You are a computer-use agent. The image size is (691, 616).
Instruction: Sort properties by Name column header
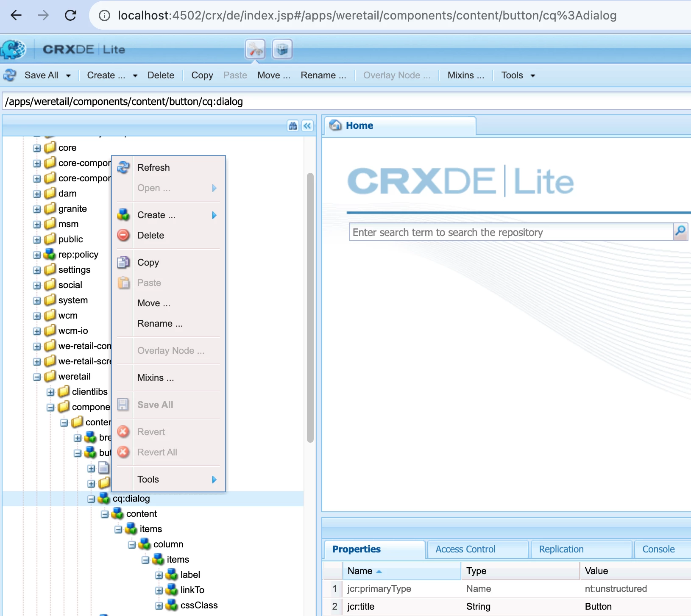coord(401,571)
